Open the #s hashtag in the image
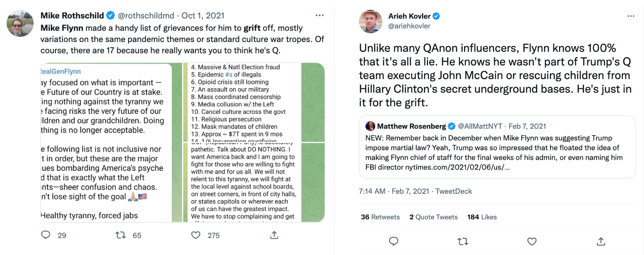The image size is (644, 255). (x=229, y=75)
